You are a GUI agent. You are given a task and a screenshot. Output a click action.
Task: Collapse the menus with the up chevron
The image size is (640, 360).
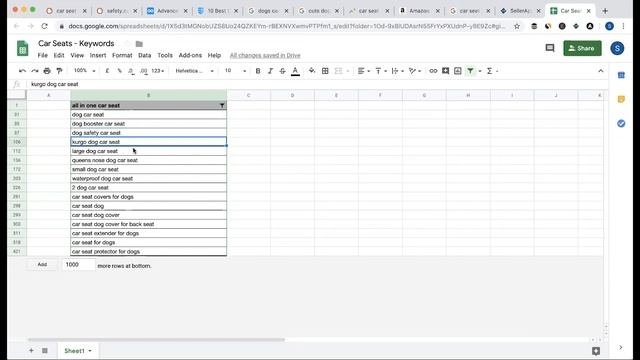(x=600, y=71)
